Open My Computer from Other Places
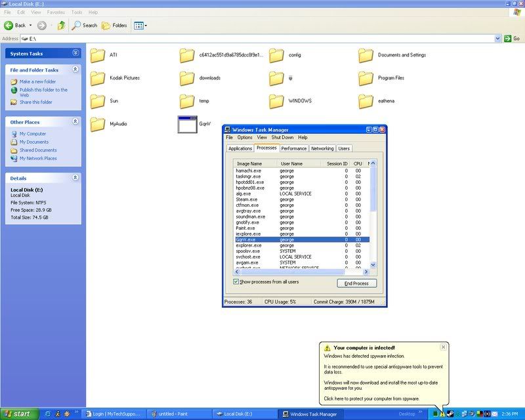The height and width of the screenshot is (420, 525). (32, 134)
